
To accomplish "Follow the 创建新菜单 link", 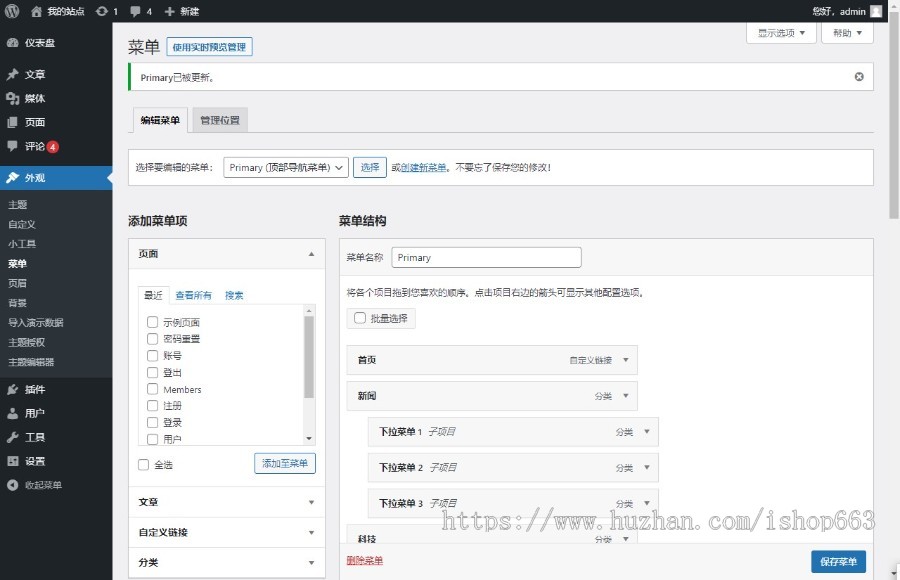I will tap(424, 168).
